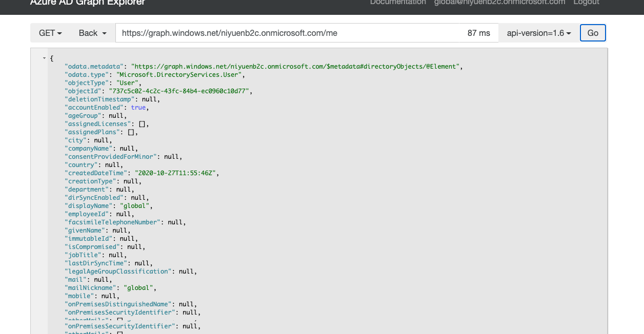Open the Back history dropdown
This screenshot has height=334, width=644.
[x=93, y=33]
